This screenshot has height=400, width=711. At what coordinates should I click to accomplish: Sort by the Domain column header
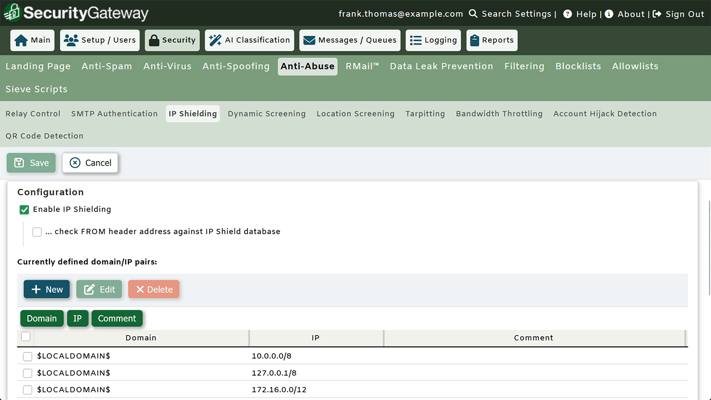tap(141, 338)
